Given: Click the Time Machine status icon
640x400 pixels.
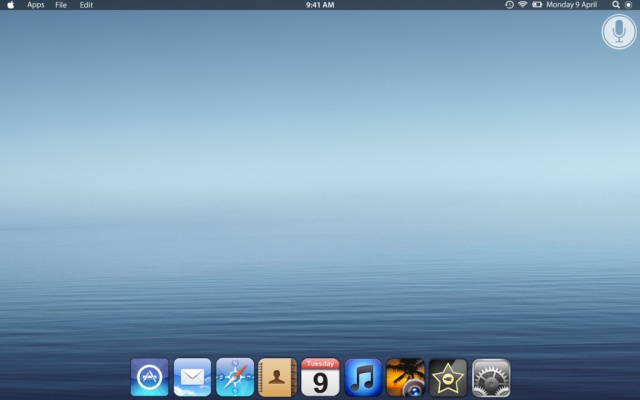Looking at the screenshot, I should [509, 5].
